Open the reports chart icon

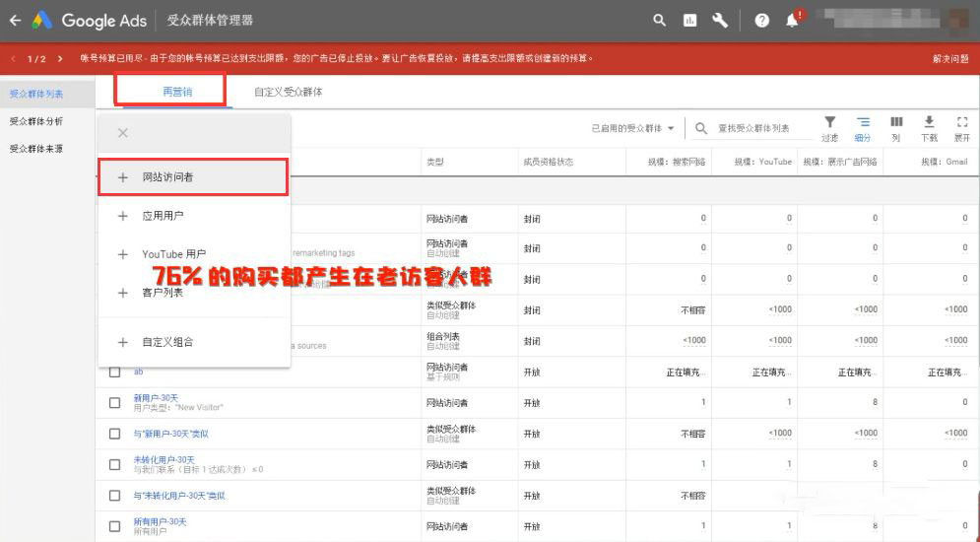689,20
